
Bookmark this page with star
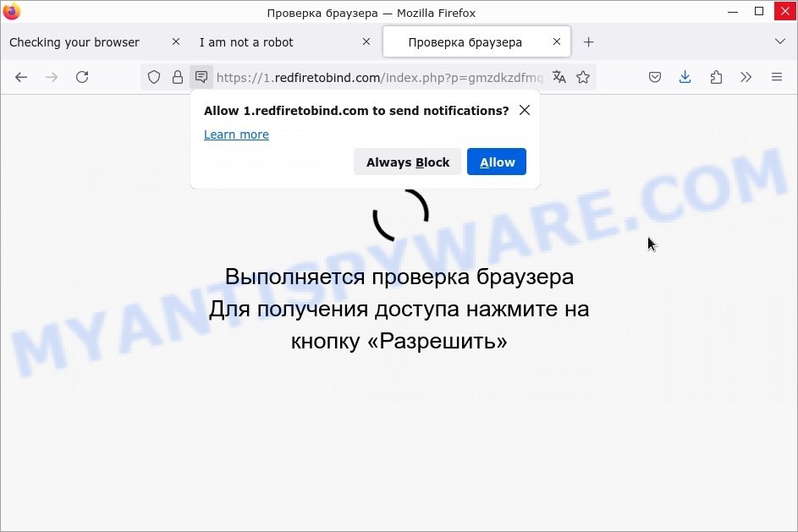583,77
